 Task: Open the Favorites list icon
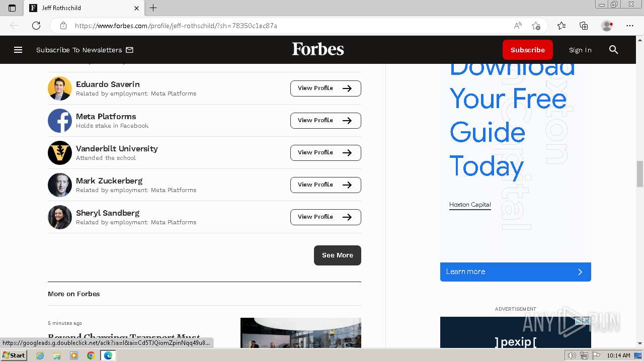pos(561,26)
